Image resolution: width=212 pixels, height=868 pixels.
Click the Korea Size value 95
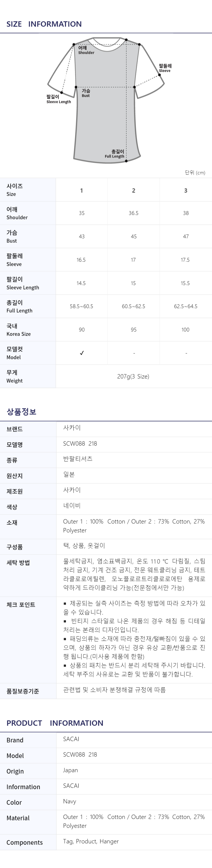tap(134, 330)
